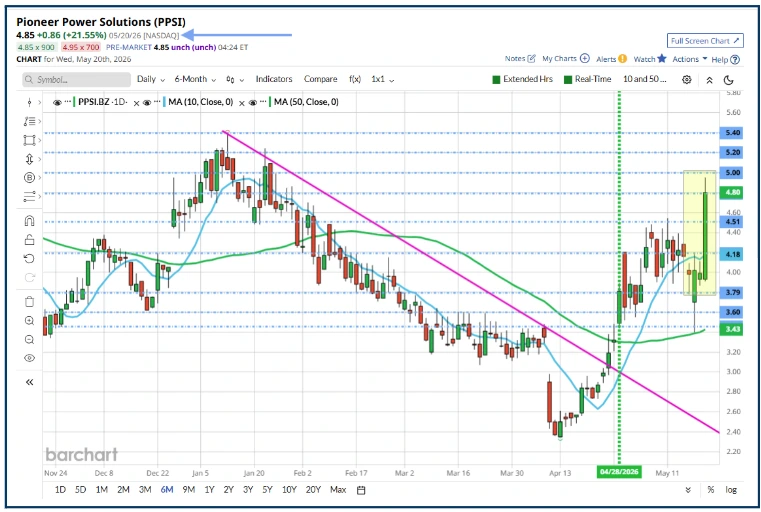Toggle log scale button
The width and height of the screenshot is (761, 512).
tap(731, 490)
